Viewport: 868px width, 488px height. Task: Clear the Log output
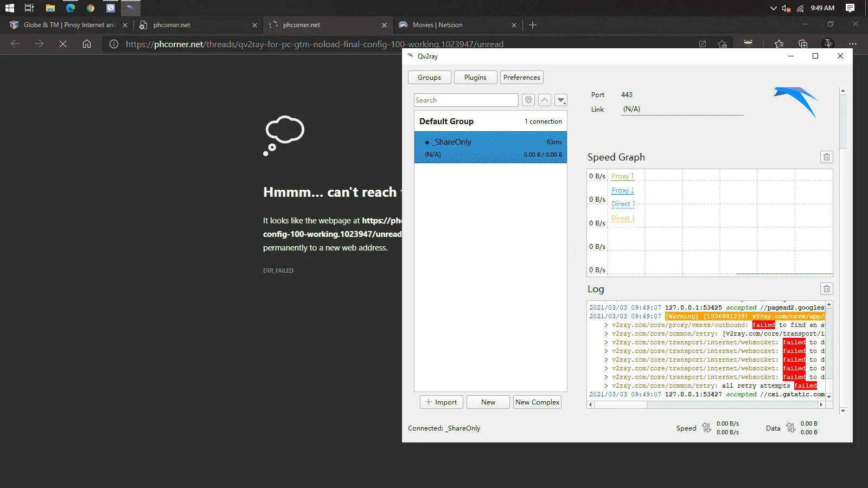826,289
